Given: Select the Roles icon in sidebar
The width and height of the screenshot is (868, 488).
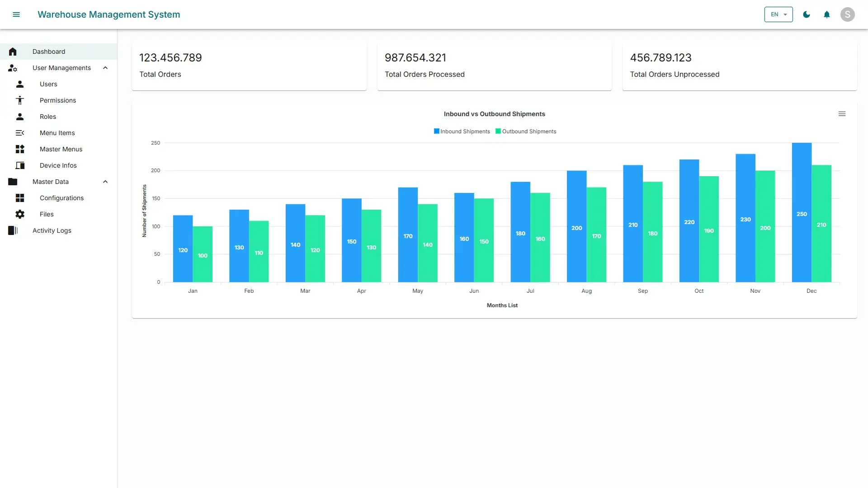Looking at the screenshot, I should 20,117.
